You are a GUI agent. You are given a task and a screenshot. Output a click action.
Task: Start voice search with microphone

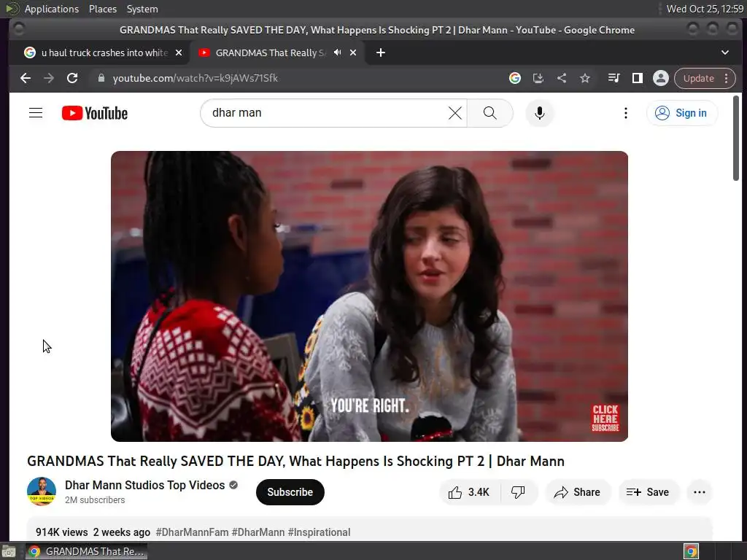pyautogui.click(x=539, y=113)
